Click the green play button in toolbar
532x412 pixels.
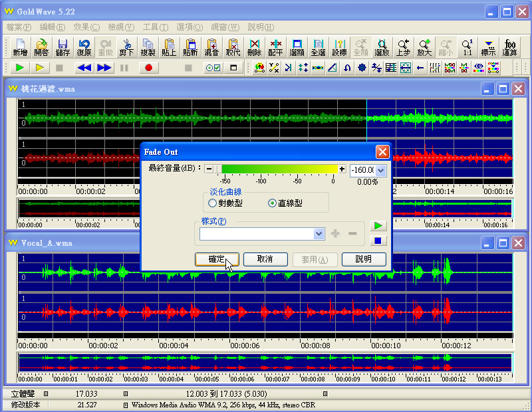20,68
